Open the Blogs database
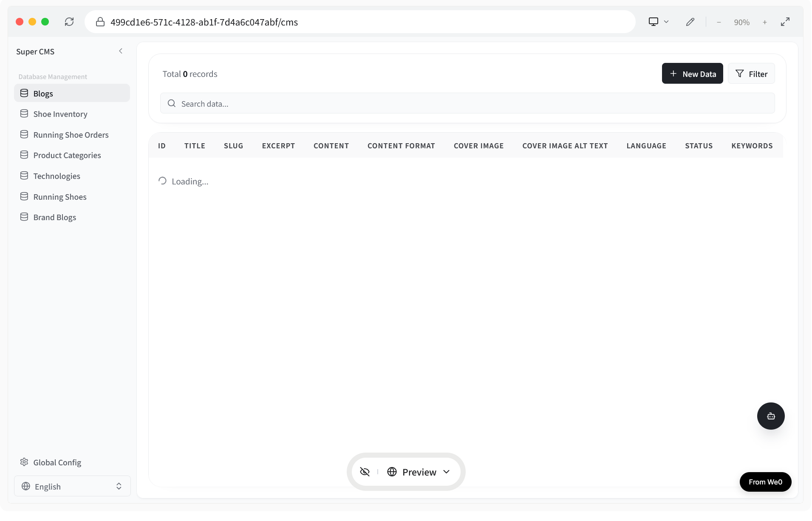 [x=72, y=93]
